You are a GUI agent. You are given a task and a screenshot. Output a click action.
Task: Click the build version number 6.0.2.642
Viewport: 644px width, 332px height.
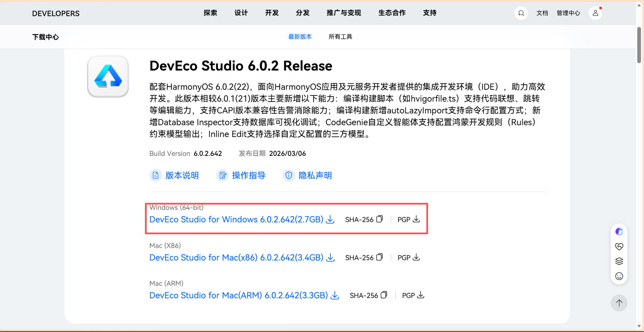[208, 154]
